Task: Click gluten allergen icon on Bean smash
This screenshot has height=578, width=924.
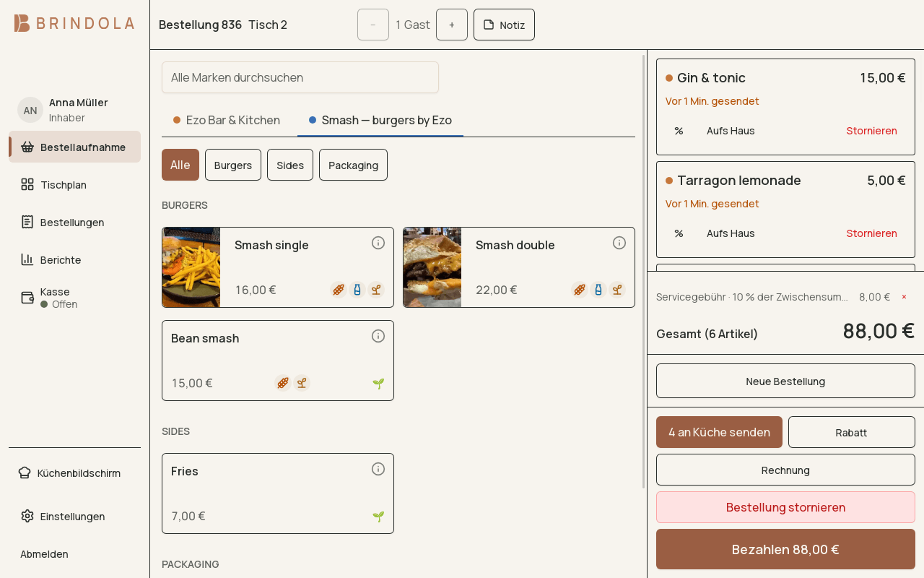Action: pos(282,383)
